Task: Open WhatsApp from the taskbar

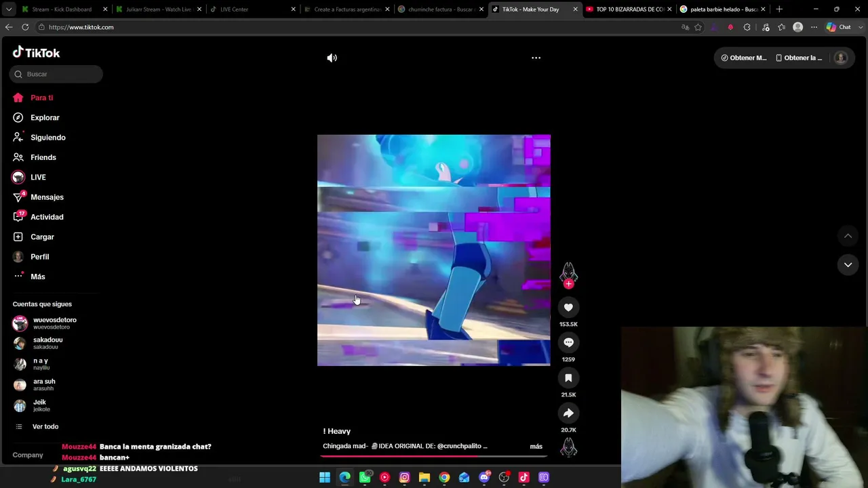Action: [365, 477]
